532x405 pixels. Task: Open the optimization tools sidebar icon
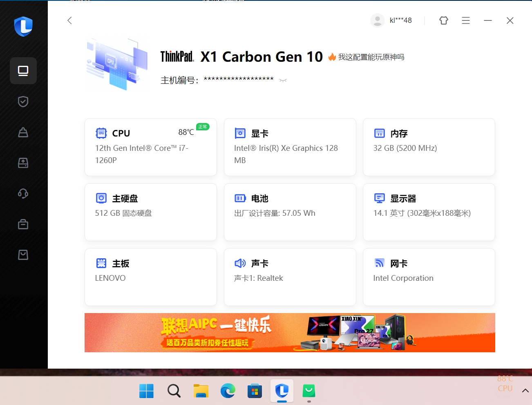[23, 132]
